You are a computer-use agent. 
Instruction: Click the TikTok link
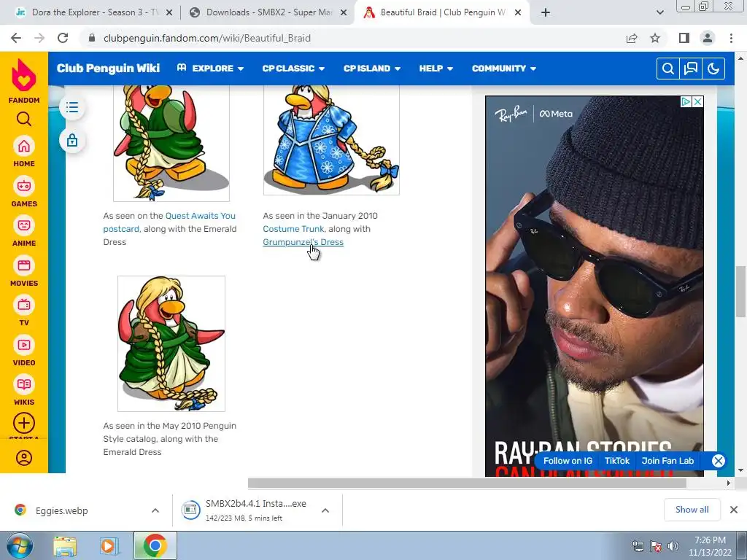click(617, 461)
